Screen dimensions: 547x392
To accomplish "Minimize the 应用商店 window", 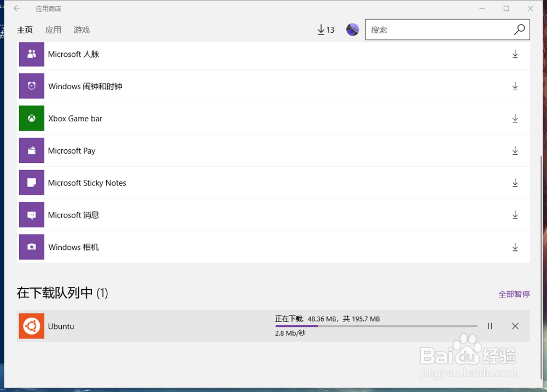I will coord(482,8).
